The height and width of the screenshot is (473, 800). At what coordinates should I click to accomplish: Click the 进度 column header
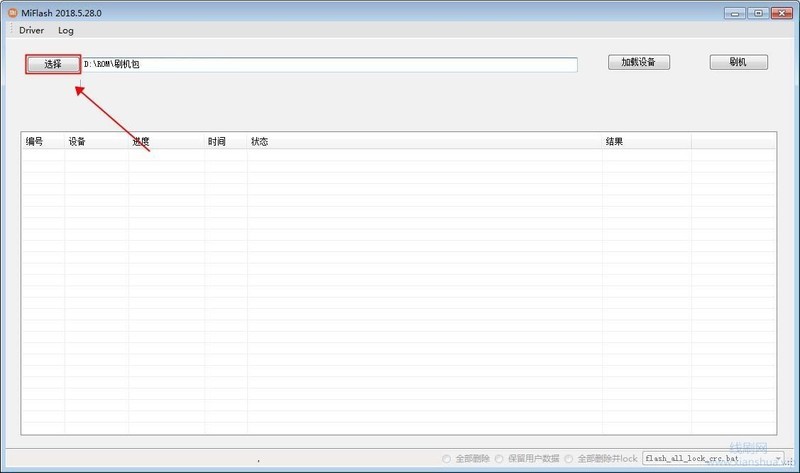(166, 141)
